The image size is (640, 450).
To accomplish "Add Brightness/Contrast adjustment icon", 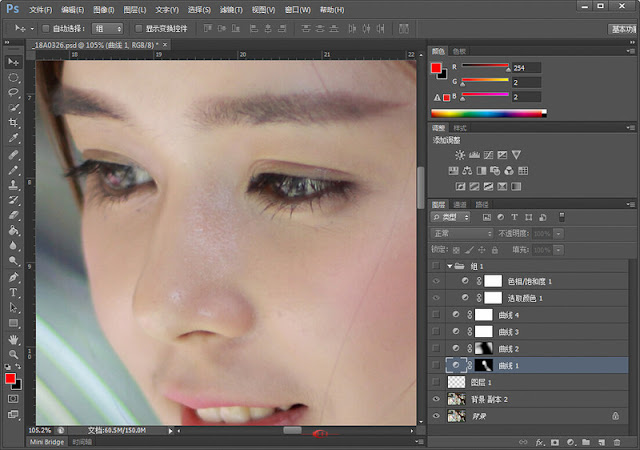I will pyautogui.click(x=460, y=155).
